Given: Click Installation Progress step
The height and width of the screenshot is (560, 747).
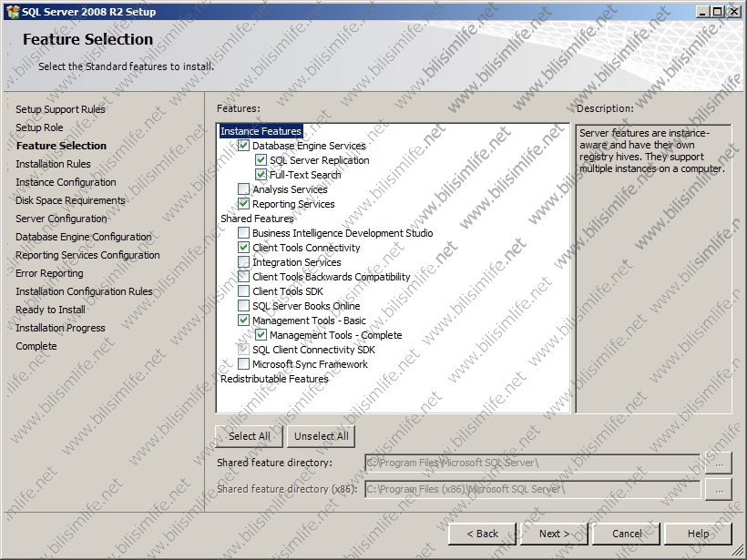Looking at the screenshot, I should [x=60, y=328].
